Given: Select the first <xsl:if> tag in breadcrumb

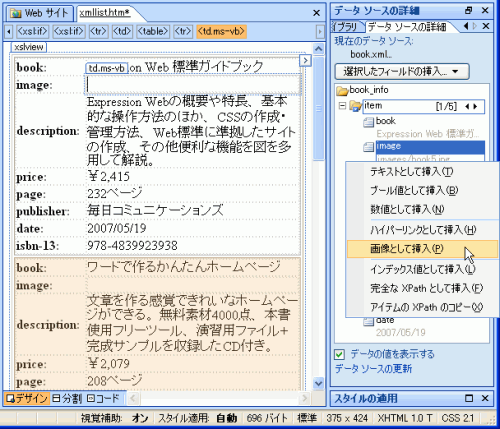Looking at the screenshot, I should (32, 31).
